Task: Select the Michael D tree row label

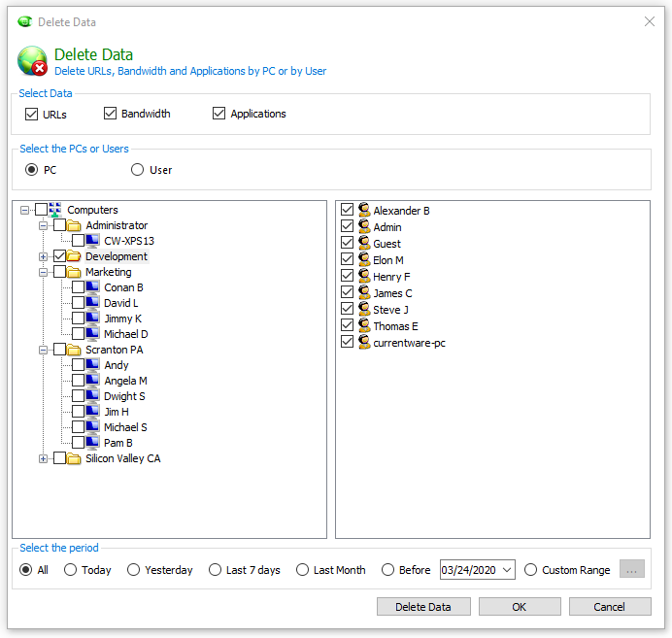Action: pos(126,334)
